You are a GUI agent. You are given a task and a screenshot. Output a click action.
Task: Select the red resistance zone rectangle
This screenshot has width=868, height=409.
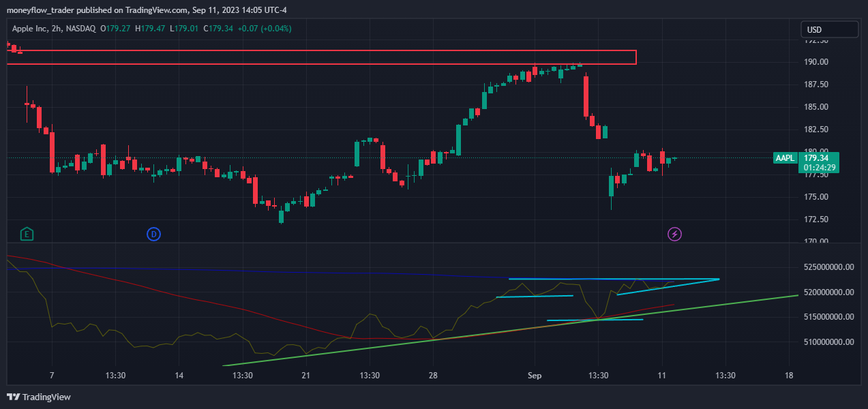pyautogui.click(x=321, y=57)
